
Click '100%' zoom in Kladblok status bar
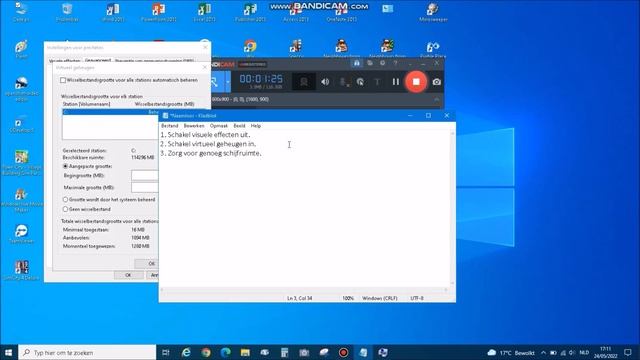348,298
